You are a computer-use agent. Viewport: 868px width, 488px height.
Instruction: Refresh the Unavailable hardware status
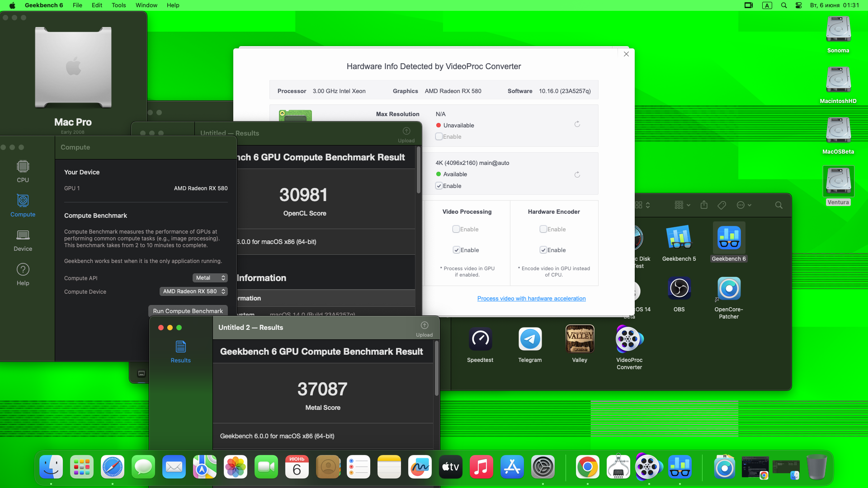[577, 124]
